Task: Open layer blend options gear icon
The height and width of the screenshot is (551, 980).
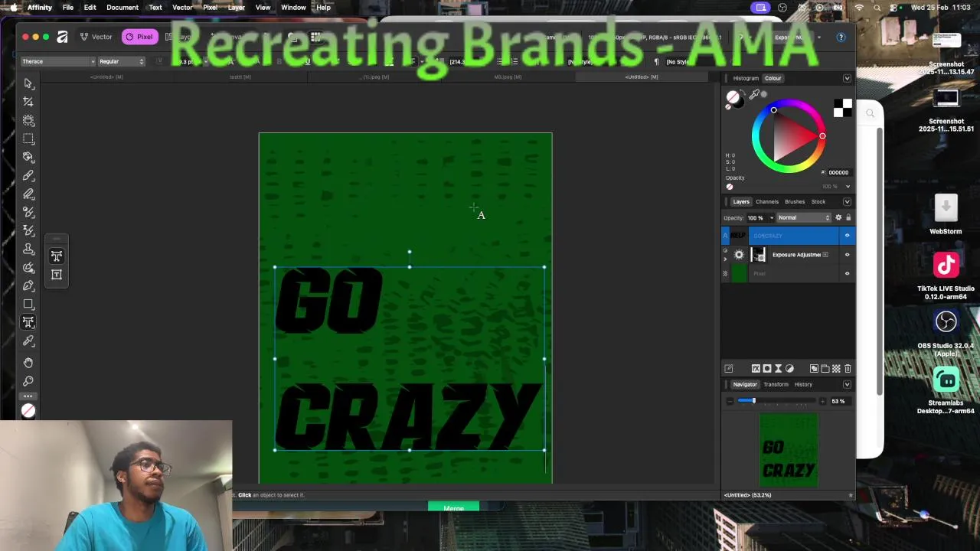Action: pyautogui.click(x=838, y=217)
